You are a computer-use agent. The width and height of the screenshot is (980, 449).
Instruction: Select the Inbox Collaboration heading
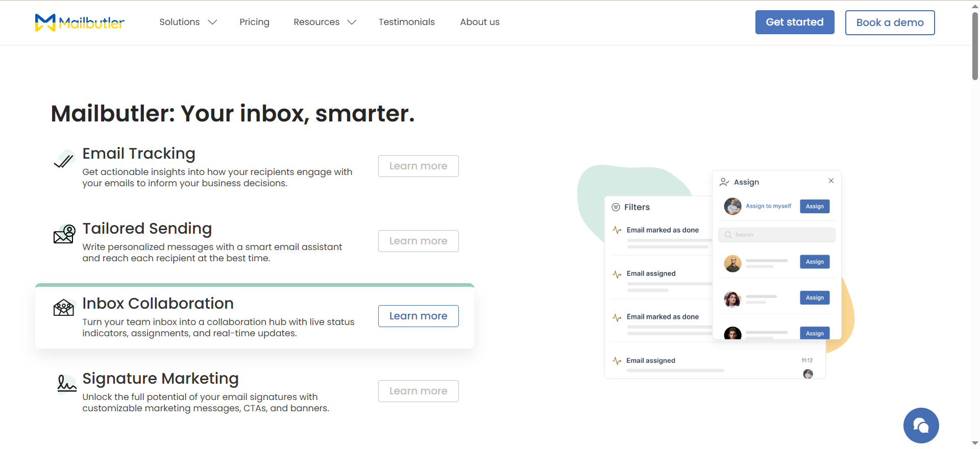tap(158, 304)
